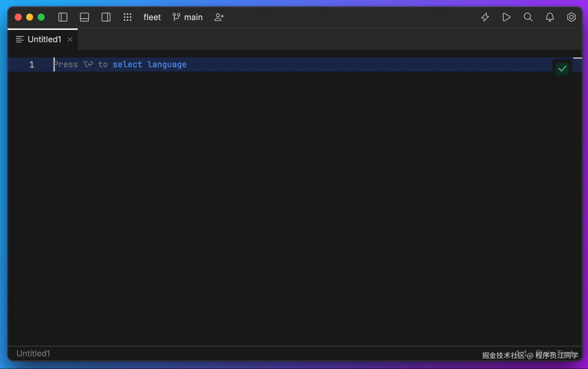Click the 'select language' link
This screenshot has width=588, height=369.
pyautogui.click(x=149, y=64)
